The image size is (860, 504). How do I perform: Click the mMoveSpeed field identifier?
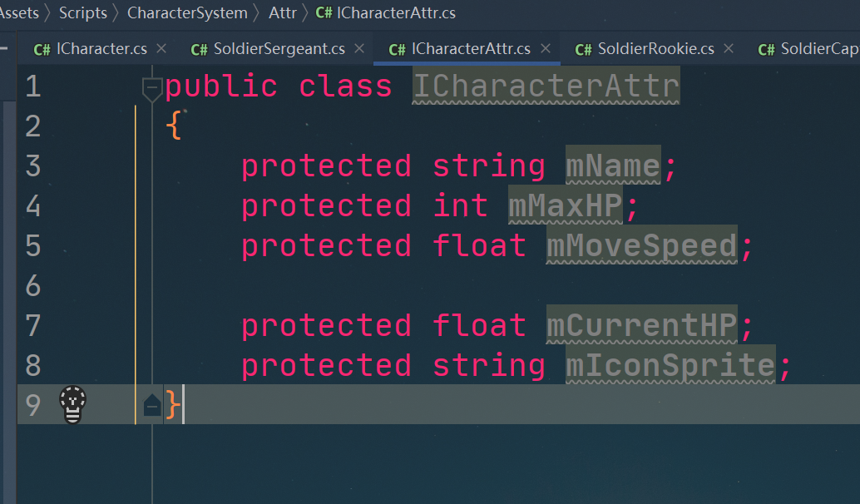tap(641, 246)
